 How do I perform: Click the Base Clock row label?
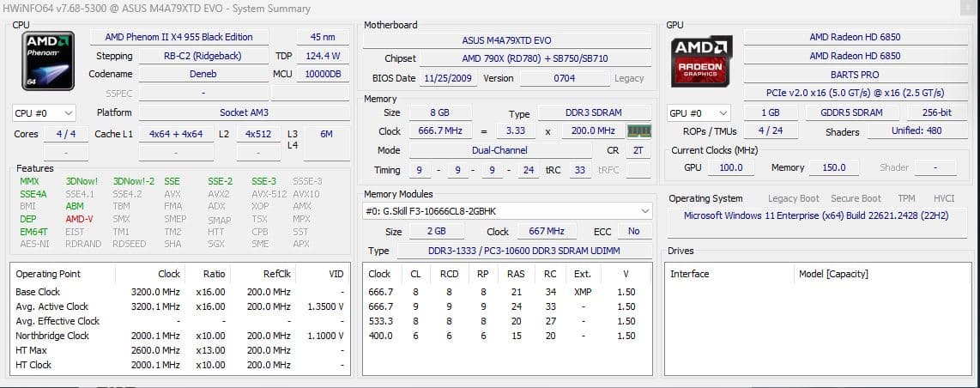38,292
